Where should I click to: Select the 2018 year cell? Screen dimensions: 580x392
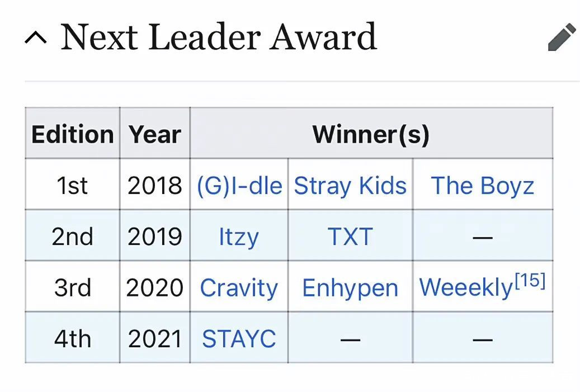click(x=154, y=186)
